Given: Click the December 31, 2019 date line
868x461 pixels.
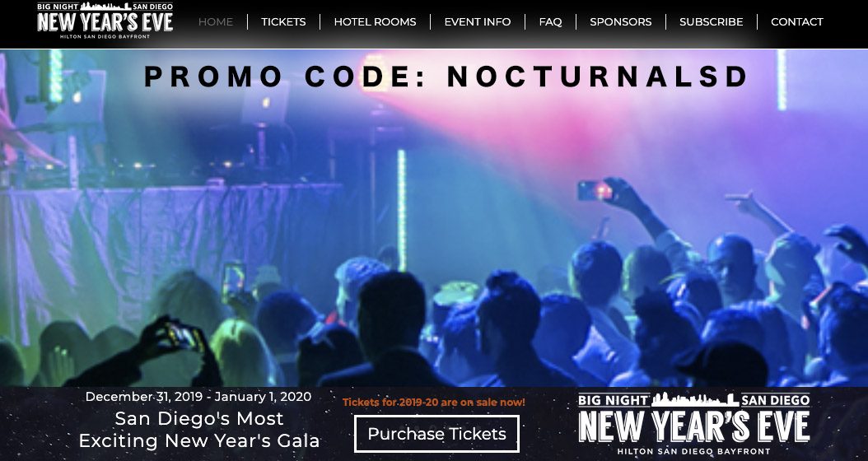Looking at the screenshot, I should pyautogui.click(x=198, y=396).
